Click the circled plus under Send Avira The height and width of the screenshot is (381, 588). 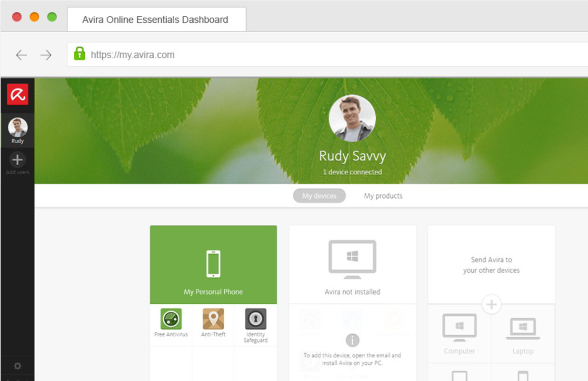(x=491, y=304)
